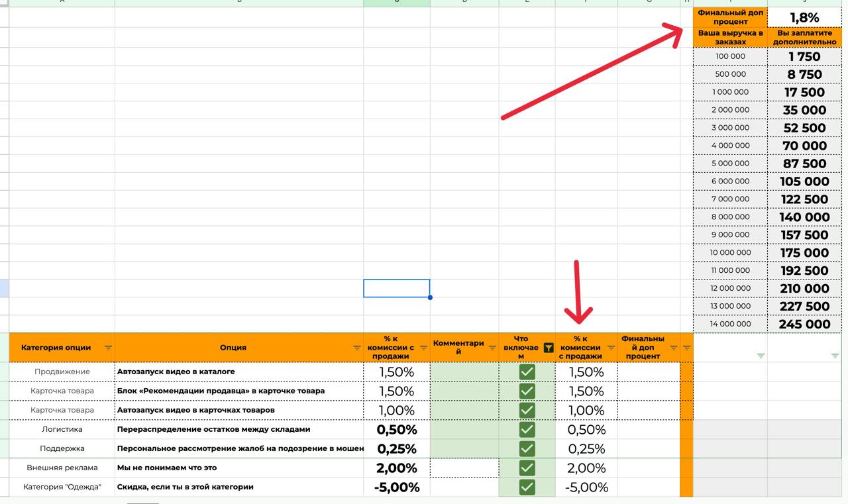Select the Внешняя реклама category cell
The width and height of the screenshot is (848, 504).
[x=62, y=468]
